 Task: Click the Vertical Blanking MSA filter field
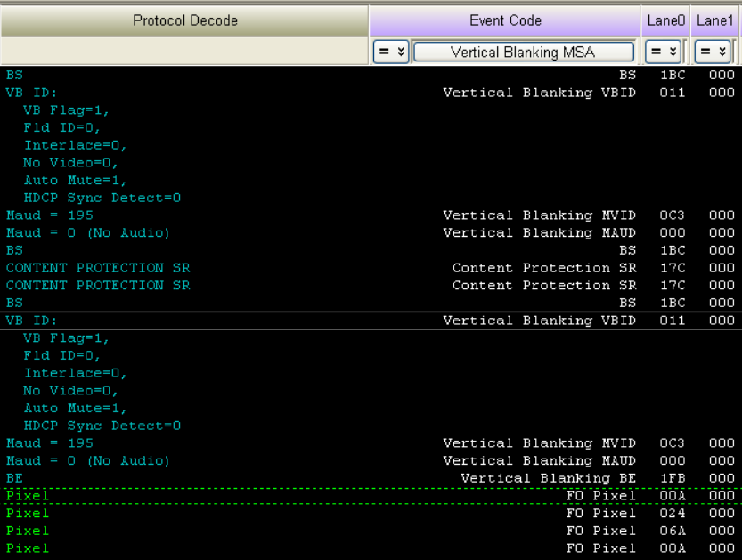(x=524, y=52)
